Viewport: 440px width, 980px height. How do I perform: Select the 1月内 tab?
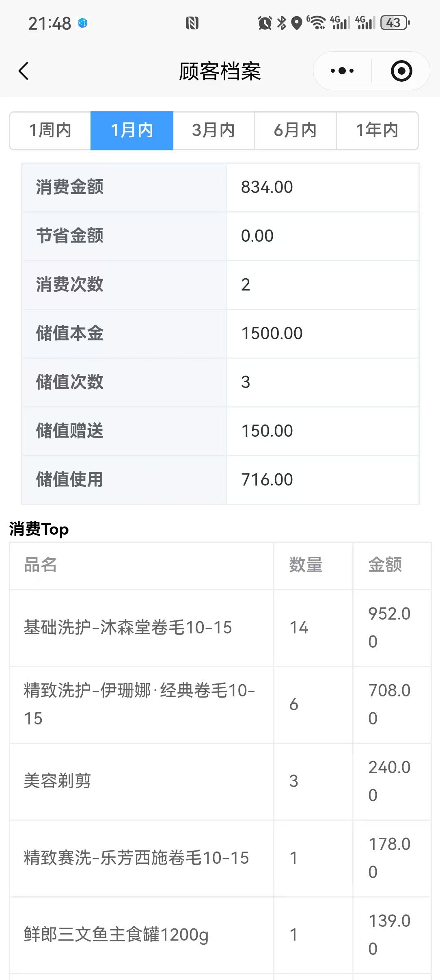(x=132, y=130)
